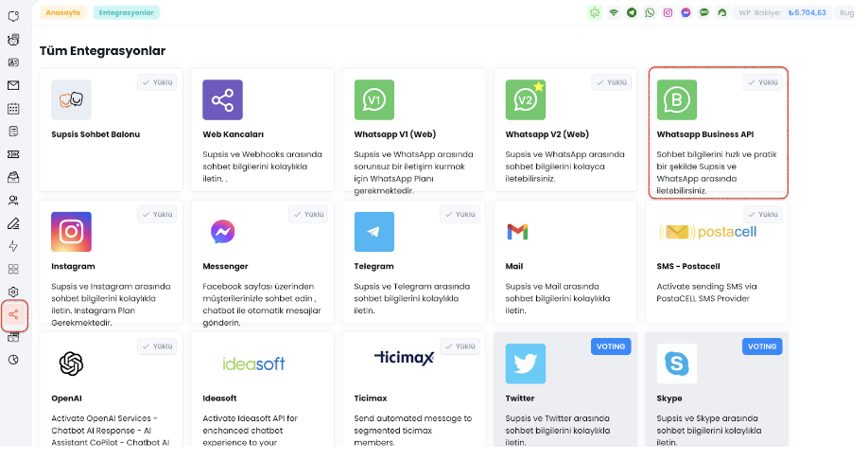Screen dimensions: 868x460
Task: Open the pen edit icon in sidebar
Action: 13,223
